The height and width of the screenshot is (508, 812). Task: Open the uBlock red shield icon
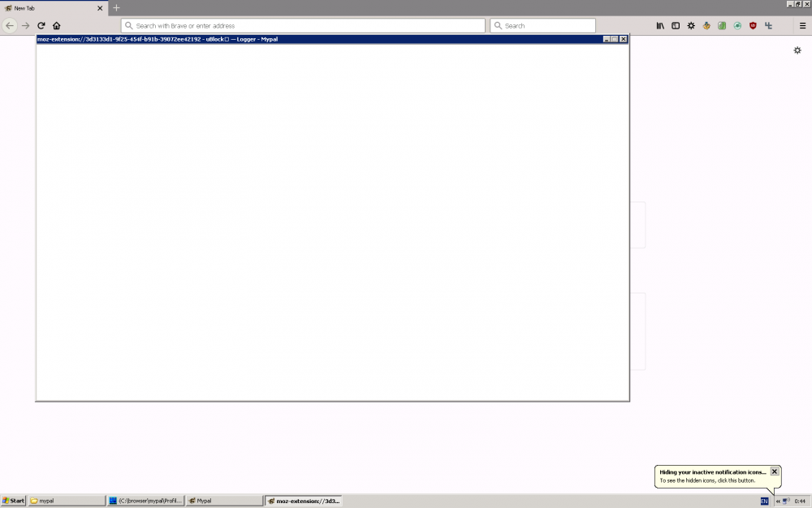tap(753, 25)
